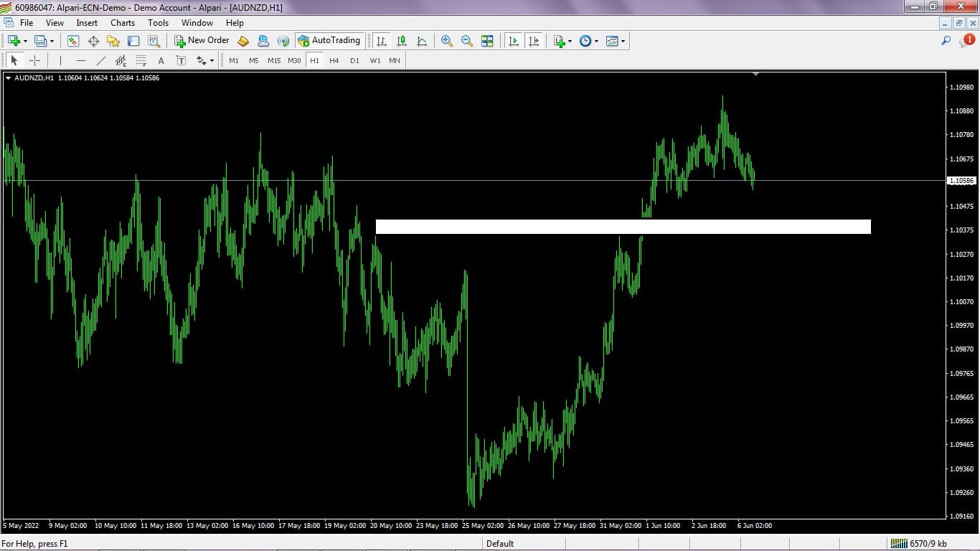Open the MetaEditor book icon
This screenshot has width=980, height=551.
click(x=243, y=41)
